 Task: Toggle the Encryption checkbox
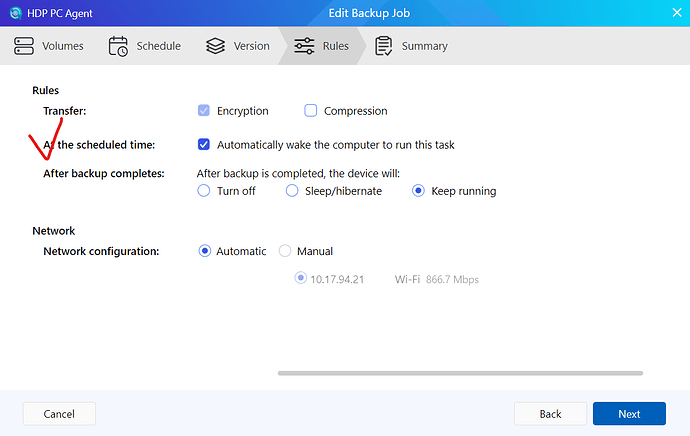pyautogui.click(x=204, y=111)
